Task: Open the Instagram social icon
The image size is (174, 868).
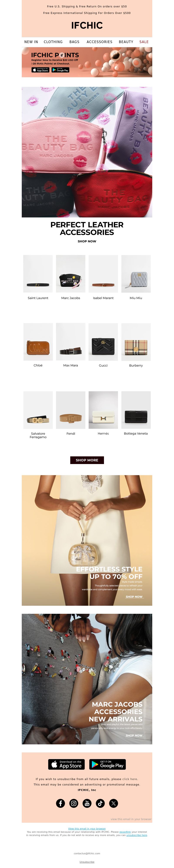Action: point(74,803)
